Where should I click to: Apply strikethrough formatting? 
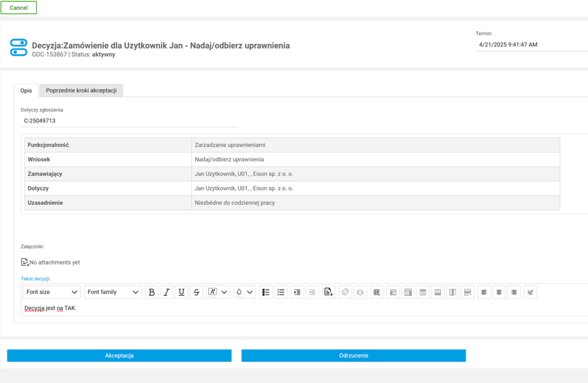tap(196, 293)
